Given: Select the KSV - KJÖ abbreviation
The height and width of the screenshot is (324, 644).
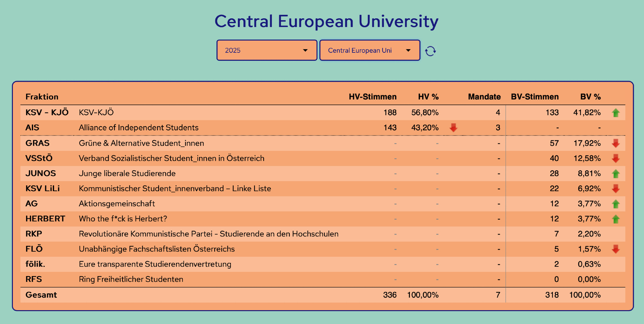Looking at the screenshot, I should (47, 112).
